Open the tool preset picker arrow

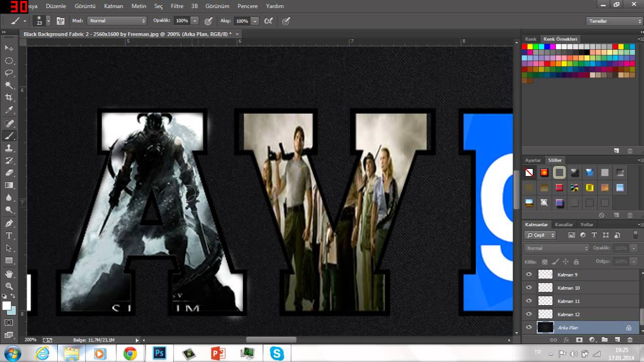(25, 21)
